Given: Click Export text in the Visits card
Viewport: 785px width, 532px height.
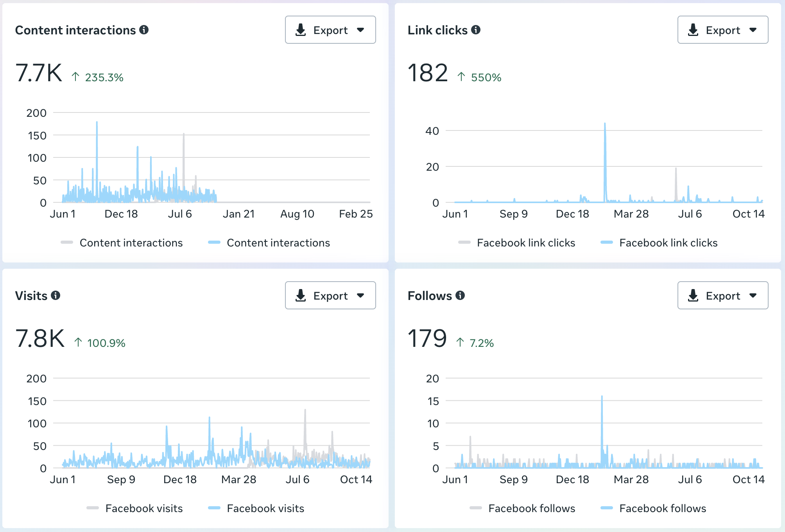Looking at the screenshot, I should click(x=330, y=296).
